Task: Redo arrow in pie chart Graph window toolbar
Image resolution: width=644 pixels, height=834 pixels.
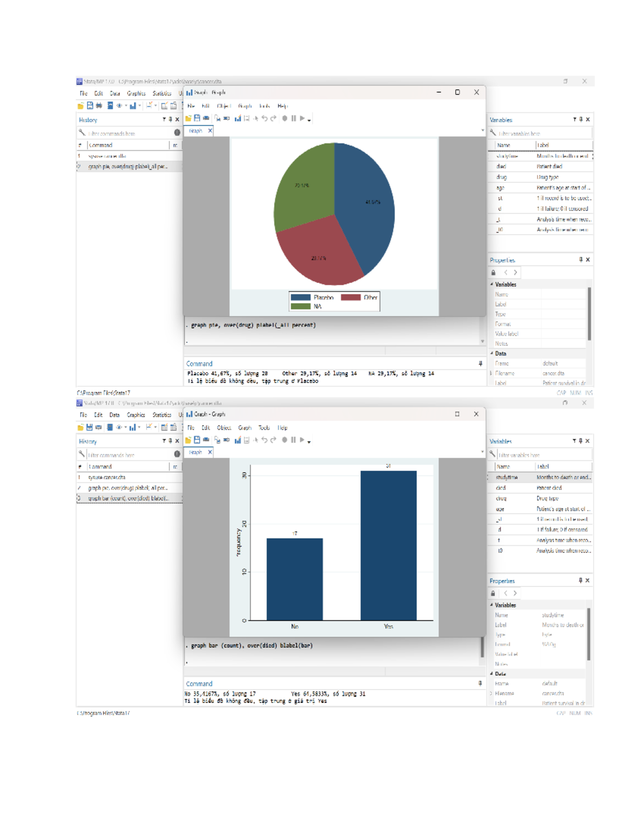Action: click(273, 118)
